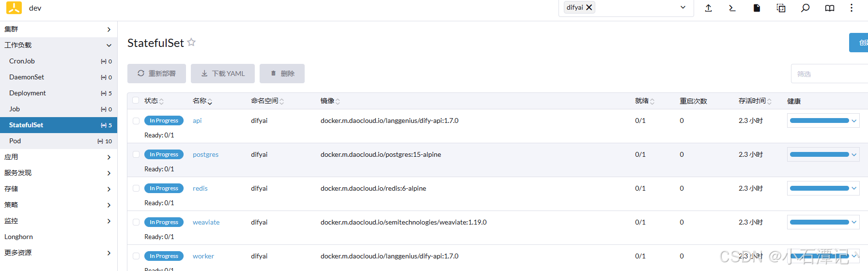
Task: Click the weaviate:1.19.0 image text
Action: (403, 222)
